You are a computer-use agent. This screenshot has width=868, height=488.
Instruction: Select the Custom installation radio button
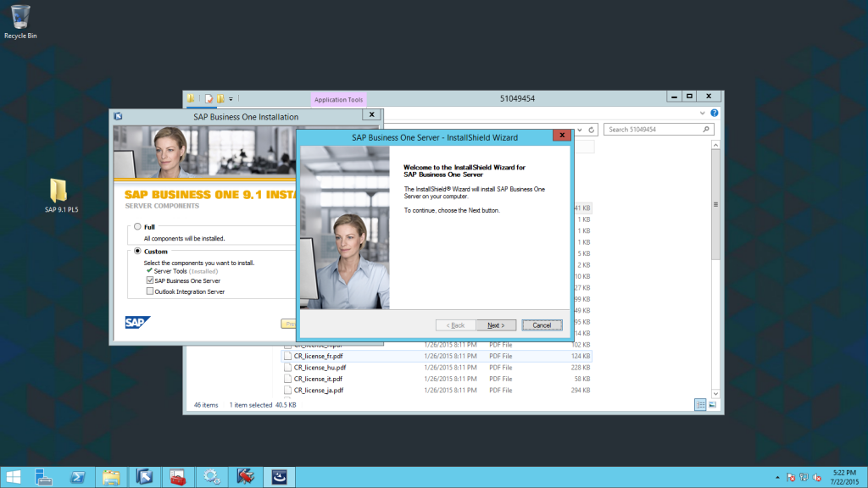(137, 251)
